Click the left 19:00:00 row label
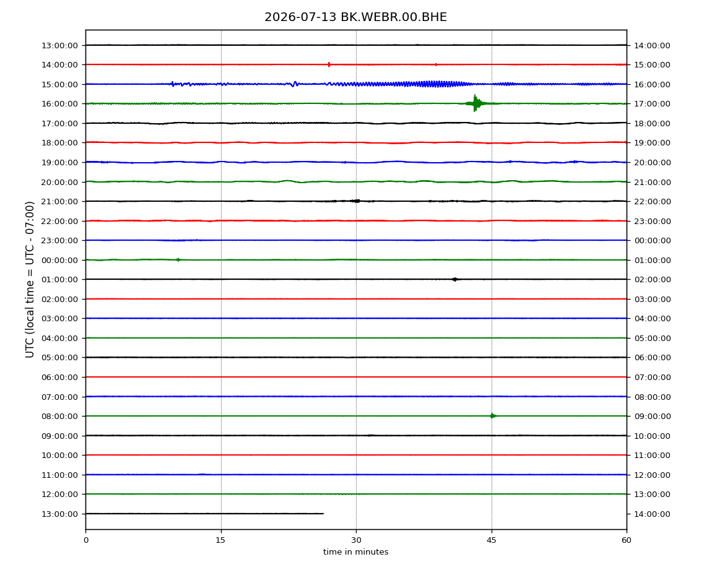The image size is (712, 588). pyautogui.click(x=59, y=163)
